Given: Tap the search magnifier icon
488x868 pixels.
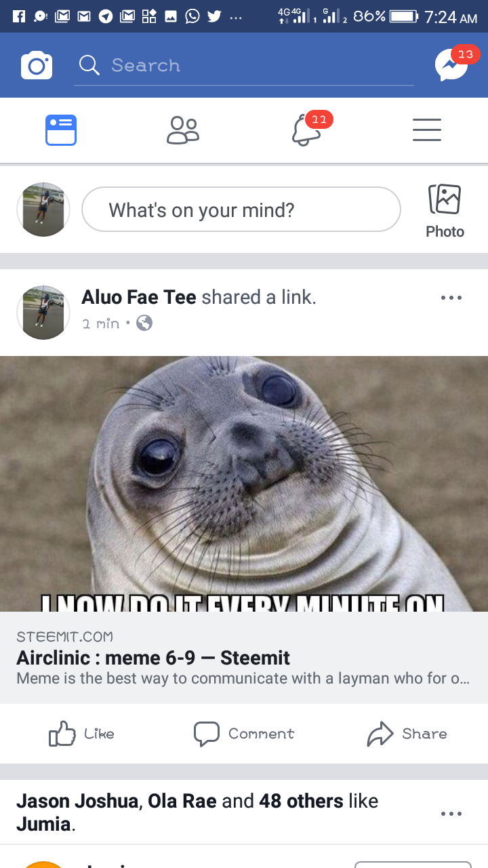Looking at the screenshot, I should [x=89, y=65].
